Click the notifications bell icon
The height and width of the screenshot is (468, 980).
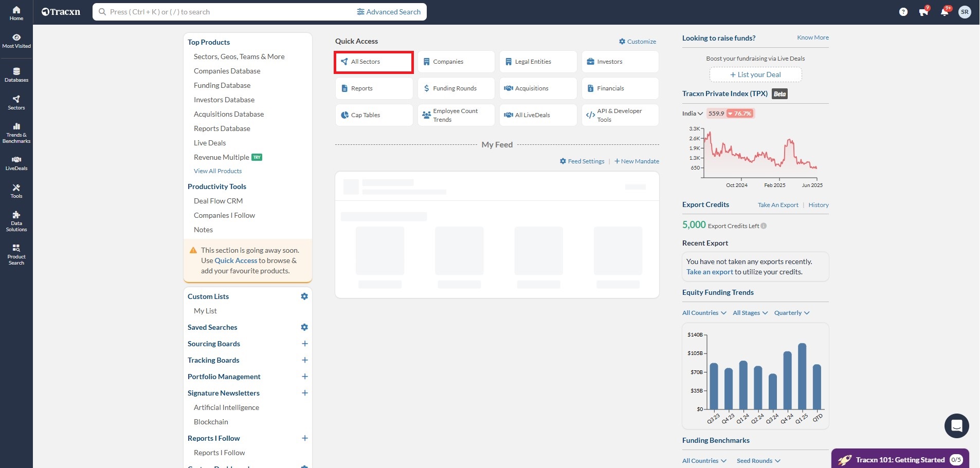point(944,12)
